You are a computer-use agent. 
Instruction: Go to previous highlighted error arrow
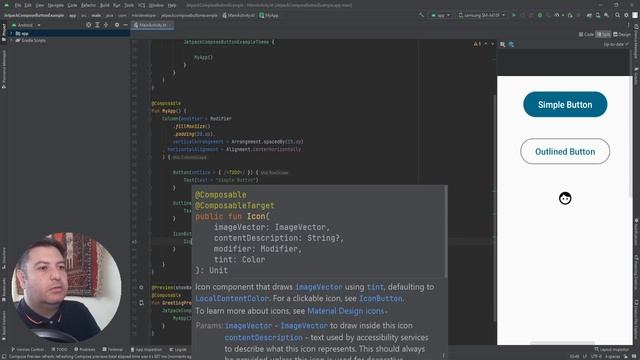tap(486, 44)
